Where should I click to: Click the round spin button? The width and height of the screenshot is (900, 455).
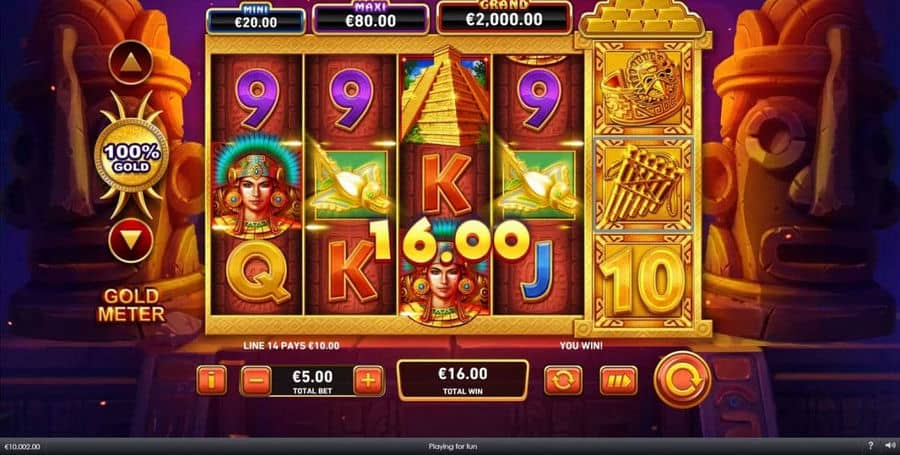point(682,380)
